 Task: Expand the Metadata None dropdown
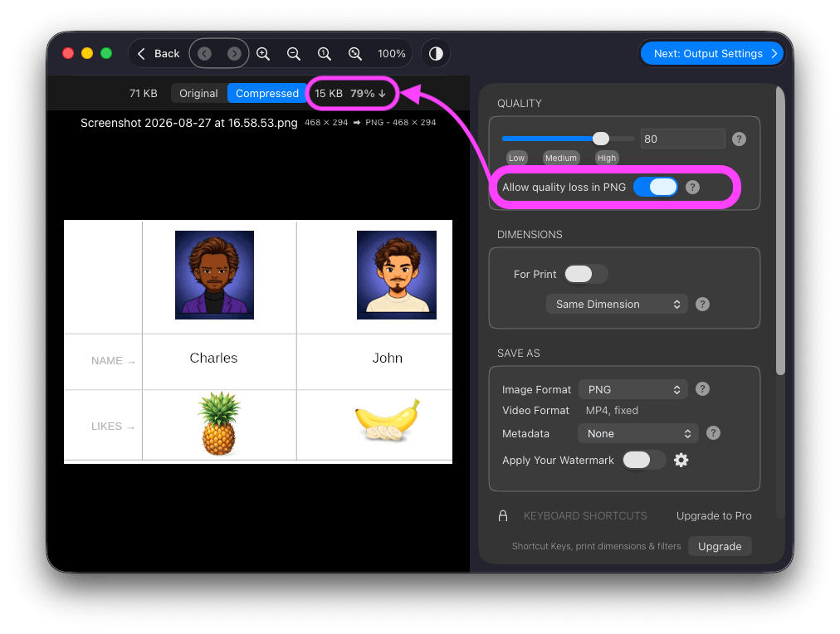(x=638, y=433)
